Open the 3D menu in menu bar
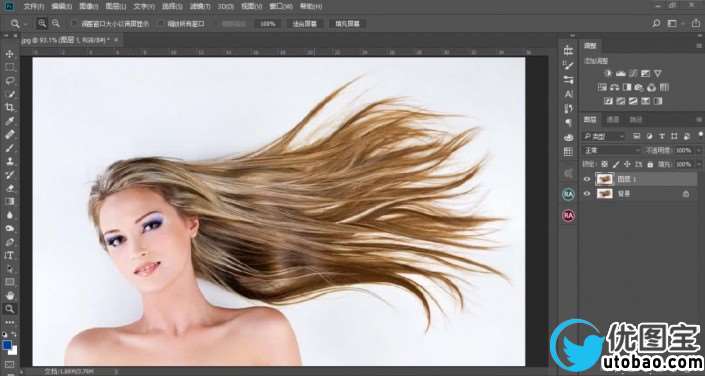The width and height of the screenshot is (705, 376). (225, 7)
